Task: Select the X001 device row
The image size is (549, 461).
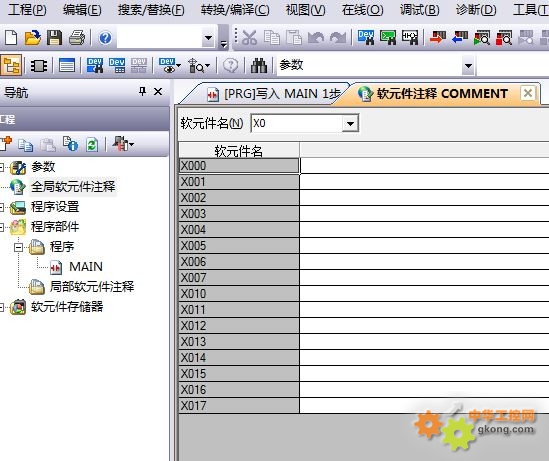Action: pos(239,182)
